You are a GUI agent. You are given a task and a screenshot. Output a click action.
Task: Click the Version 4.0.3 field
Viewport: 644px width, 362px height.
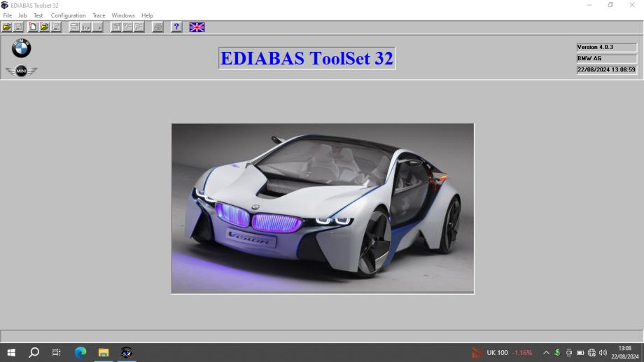point(606,47)
